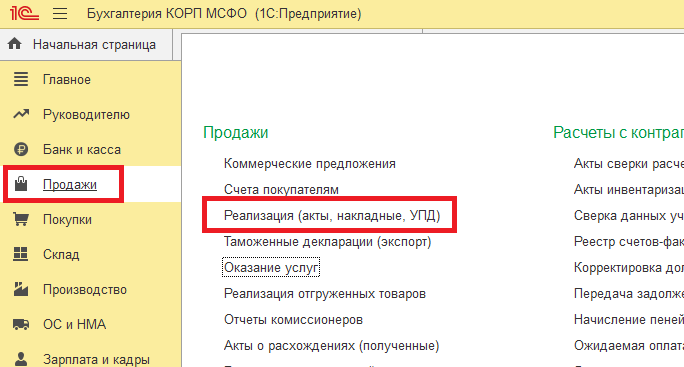The height and width of the screenshot is (367, 684).
Task: Click the Главное list icon
Action: (21, 79)
